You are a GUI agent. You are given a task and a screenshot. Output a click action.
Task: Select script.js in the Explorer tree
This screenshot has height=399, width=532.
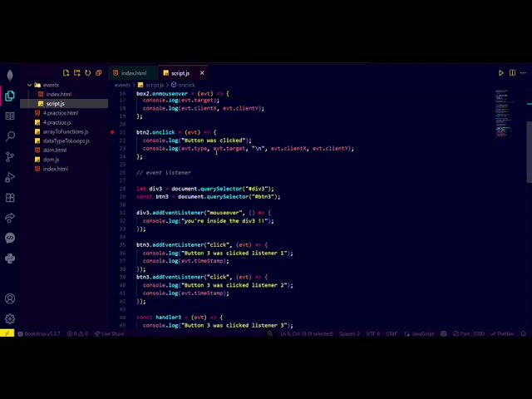tap(56, 103)
